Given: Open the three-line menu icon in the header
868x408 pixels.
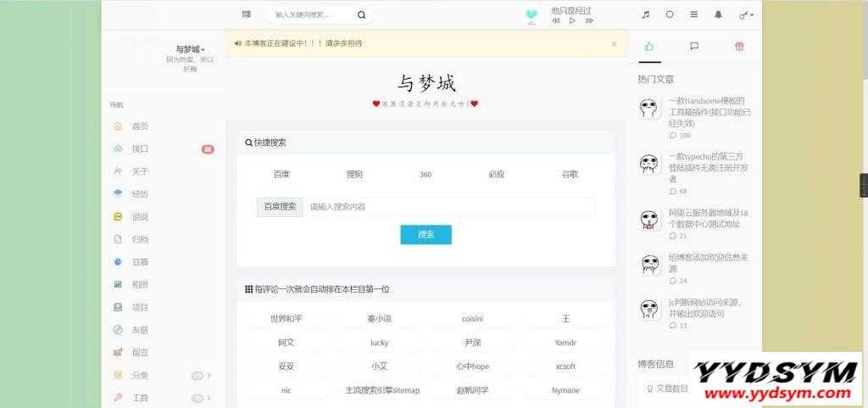Looking at the screenshot, I should [x=693, y=15].
